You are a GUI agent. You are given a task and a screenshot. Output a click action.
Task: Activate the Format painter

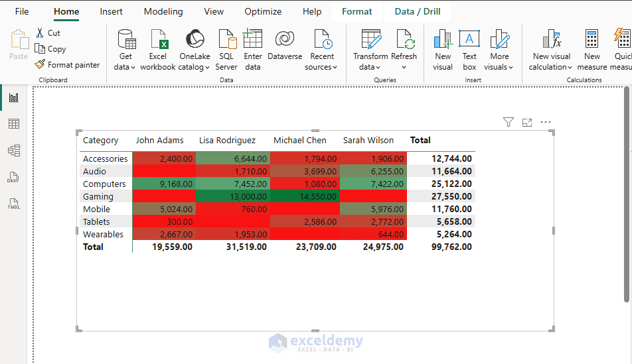point(67,64)
